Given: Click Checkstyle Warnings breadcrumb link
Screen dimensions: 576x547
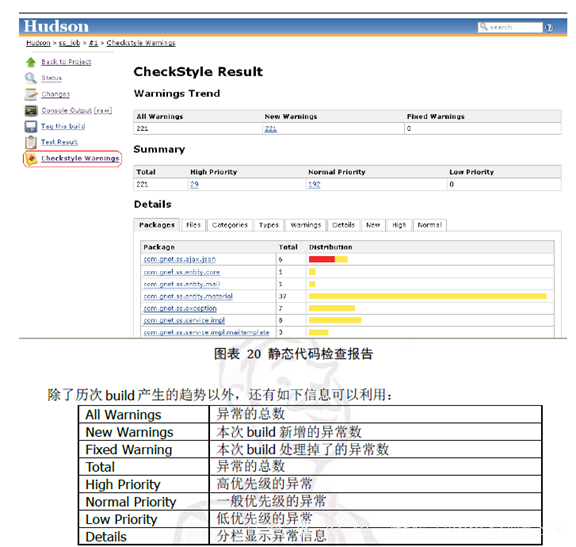Looking at the screenshot, I should tap(141, 43).
